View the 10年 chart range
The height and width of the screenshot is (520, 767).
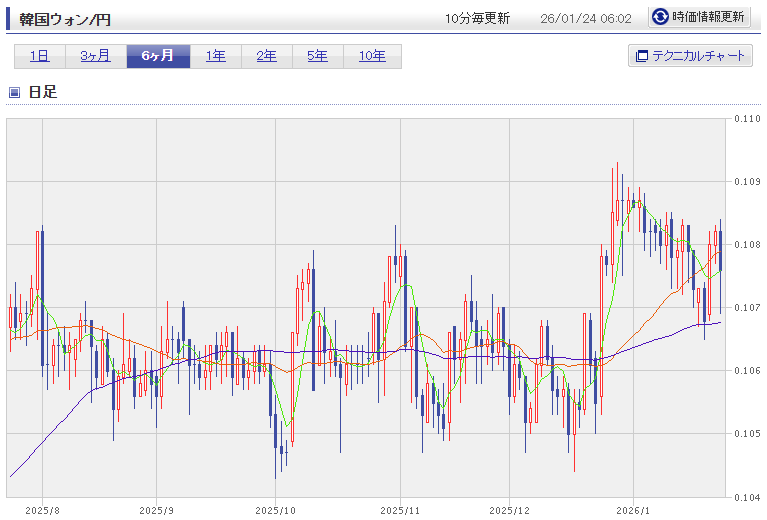pos(372,56)
